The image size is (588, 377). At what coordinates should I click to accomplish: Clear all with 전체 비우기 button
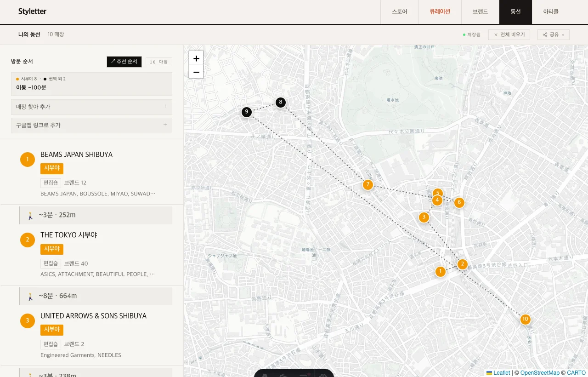point(509,34)
